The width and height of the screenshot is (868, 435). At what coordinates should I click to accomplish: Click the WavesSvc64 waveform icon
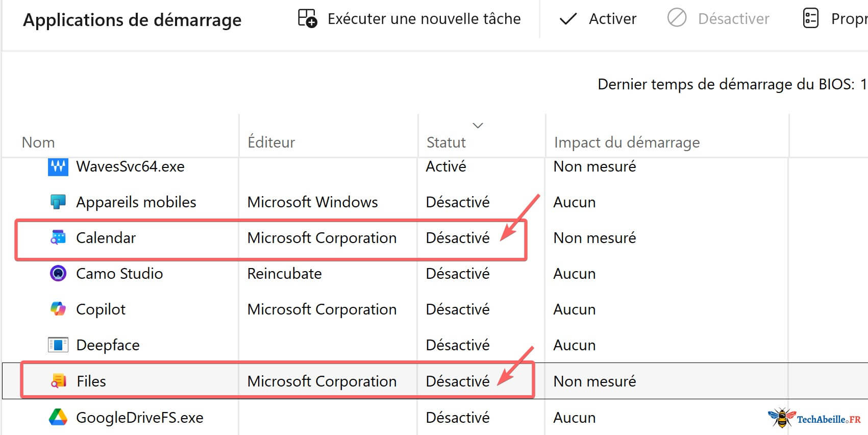click(x=58, y=166)
